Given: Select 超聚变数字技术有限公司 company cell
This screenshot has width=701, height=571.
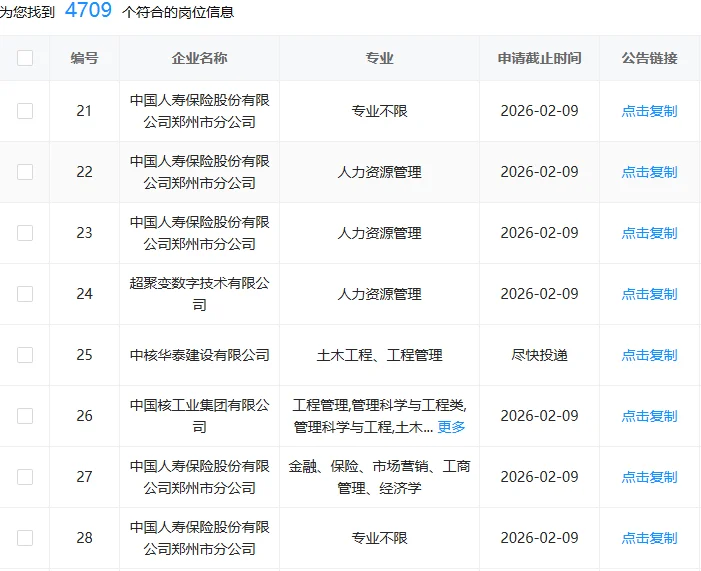Looking at the screenshot, I should tap(199, 294).
